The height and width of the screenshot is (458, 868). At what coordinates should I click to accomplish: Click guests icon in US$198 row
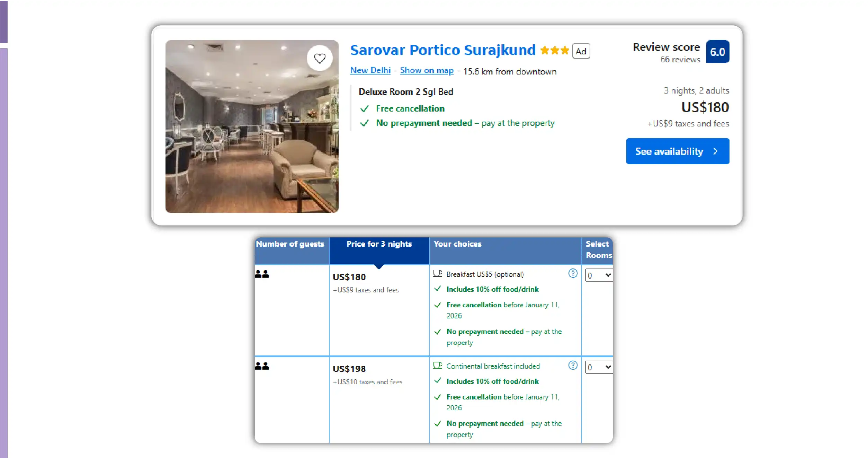point(262,366)
